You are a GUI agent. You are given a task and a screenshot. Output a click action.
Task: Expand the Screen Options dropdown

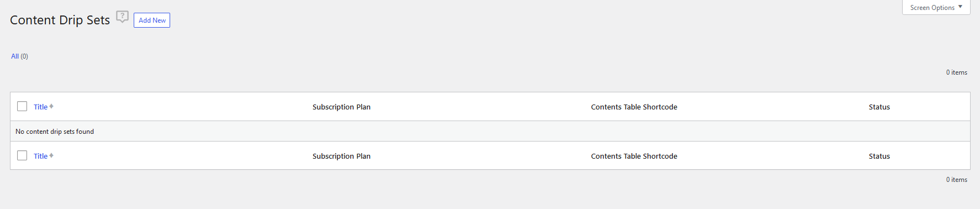pyautogui.click(x=936, y=8)
